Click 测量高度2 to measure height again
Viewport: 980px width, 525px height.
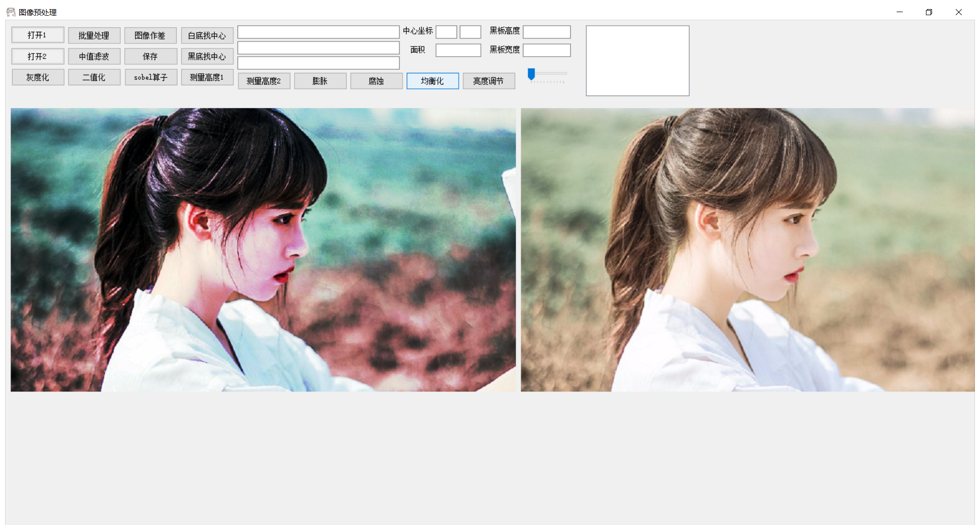tap(264, 81)
